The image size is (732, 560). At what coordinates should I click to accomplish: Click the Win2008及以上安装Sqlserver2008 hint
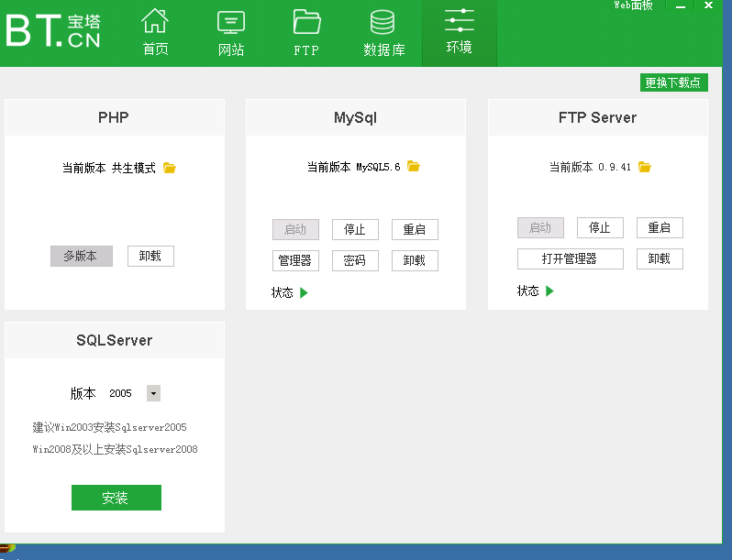tap(115, 449)
